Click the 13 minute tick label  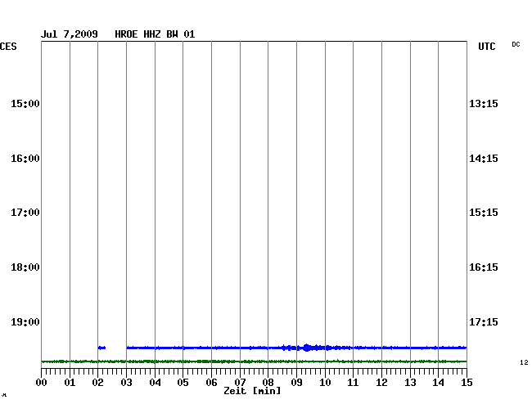pyautogui.click(x=410, y=383)
